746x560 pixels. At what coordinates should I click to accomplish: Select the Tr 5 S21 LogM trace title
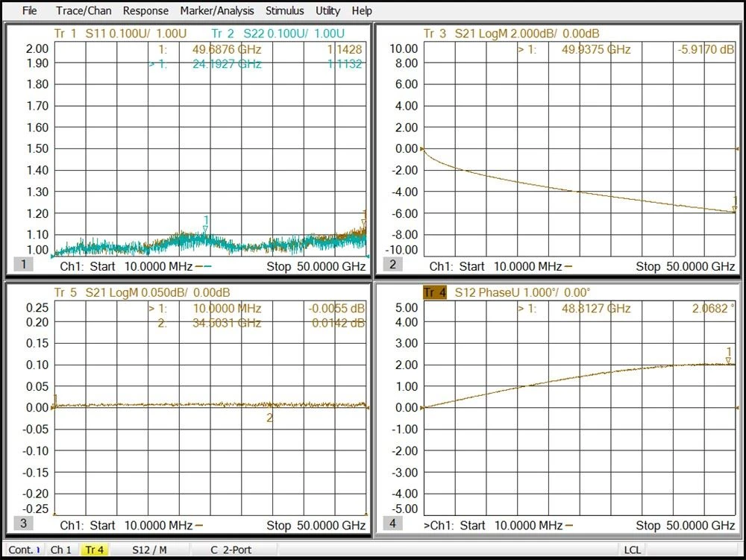tap(142, 292)
